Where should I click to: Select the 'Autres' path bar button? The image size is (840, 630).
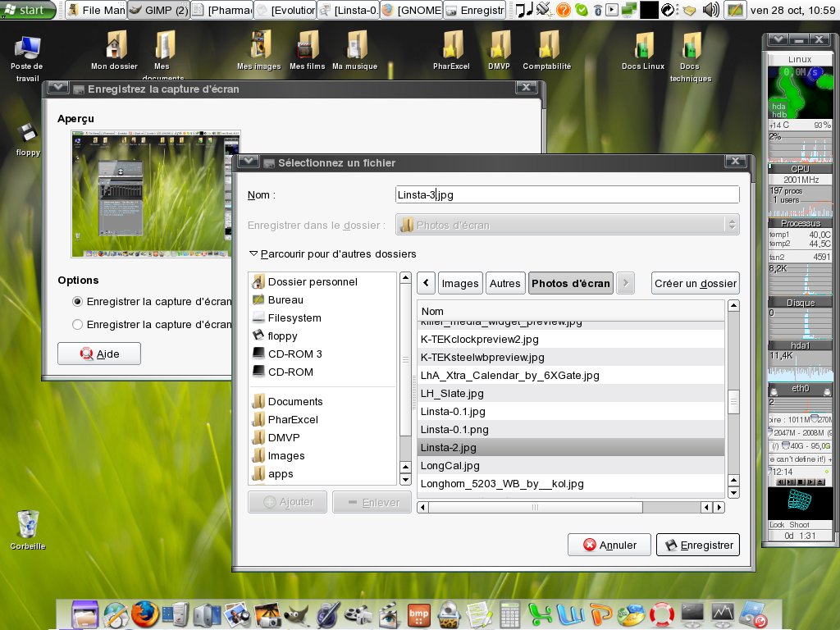pyautogui.click(x=504, y=283)
